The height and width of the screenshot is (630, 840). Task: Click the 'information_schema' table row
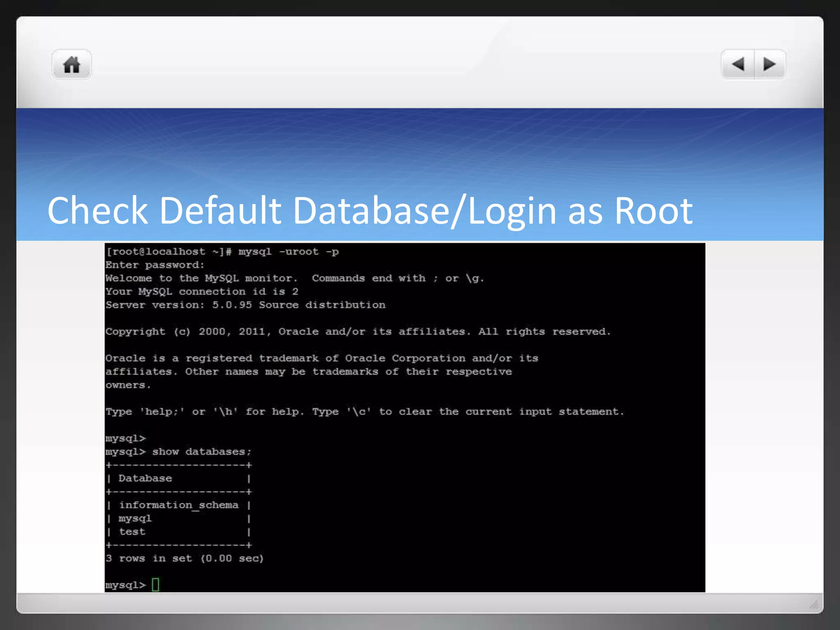click(178, 505)
